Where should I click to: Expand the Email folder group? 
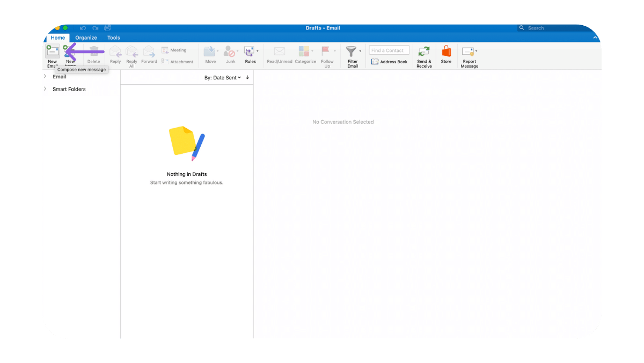click(x=45, y=76)
